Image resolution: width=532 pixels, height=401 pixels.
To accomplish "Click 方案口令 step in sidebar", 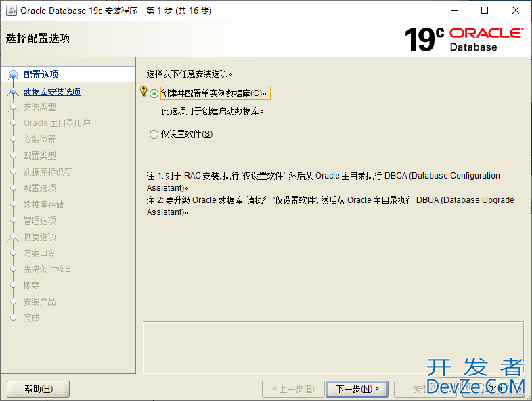I will pos(39,253).
